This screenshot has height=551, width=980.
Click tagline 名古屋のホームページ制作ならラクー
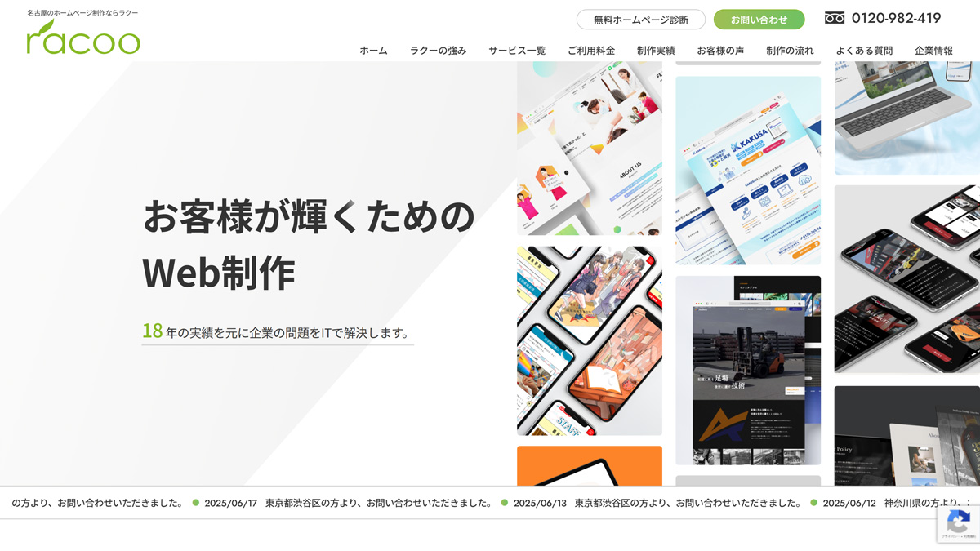pos(82,13)
